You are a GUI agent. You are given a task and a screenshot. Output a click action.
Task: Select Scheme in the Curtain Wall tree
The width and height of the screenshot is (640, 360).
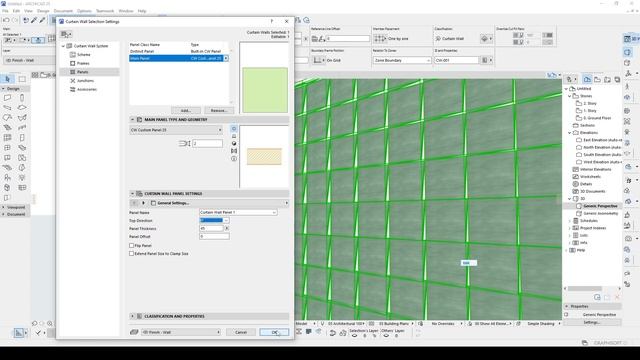click(84, 54)
